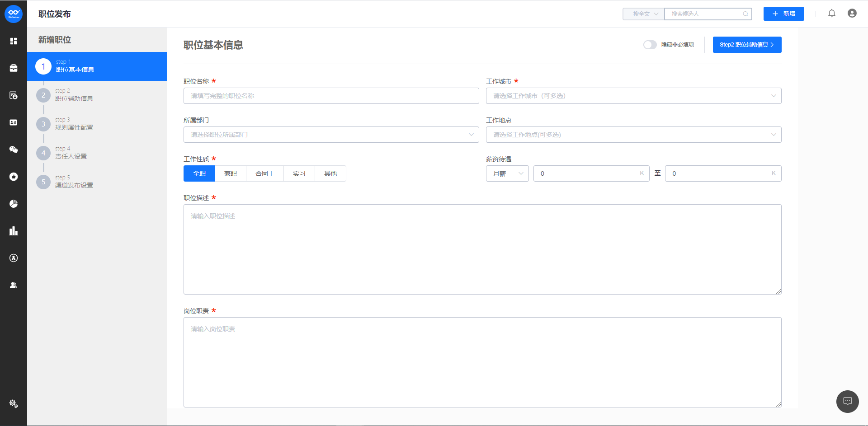
Task: Click the minimum salary input field
Action: click(591, 173)
